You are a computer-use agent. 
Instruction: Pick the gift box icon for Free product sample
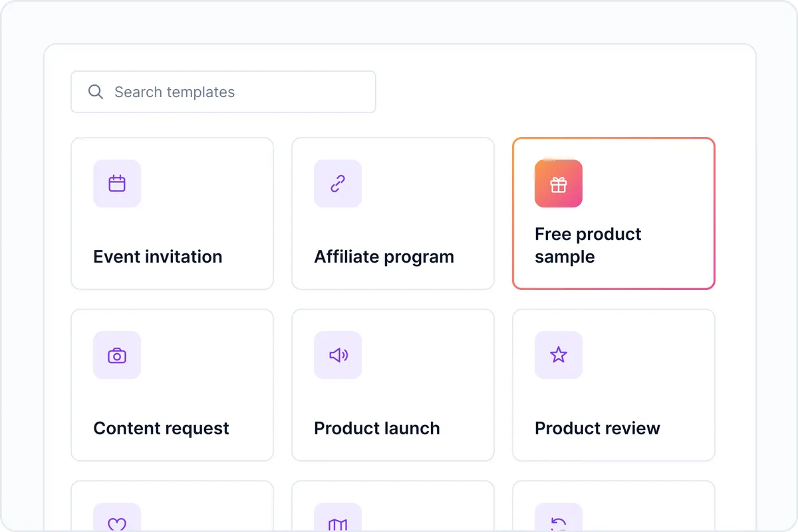559,184
